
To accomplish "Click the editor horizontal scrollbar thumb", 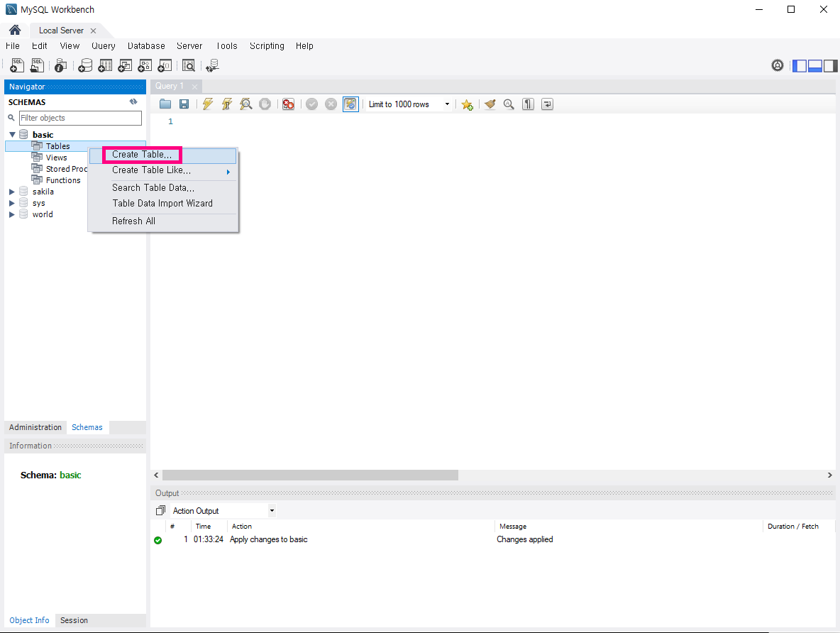I will (x=310, y=475).
